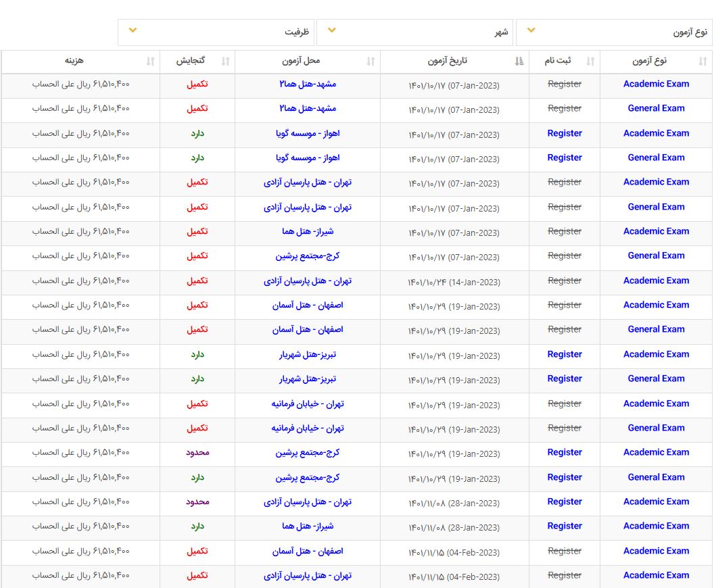This screenshot has width=714, height=588.
Task: Expand the شهر city filter dropdown
Action: (x=414, y=32)
